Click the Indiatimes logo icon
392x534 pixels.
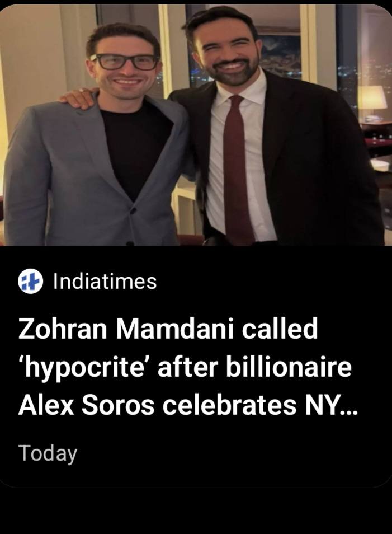coord(30,282)
